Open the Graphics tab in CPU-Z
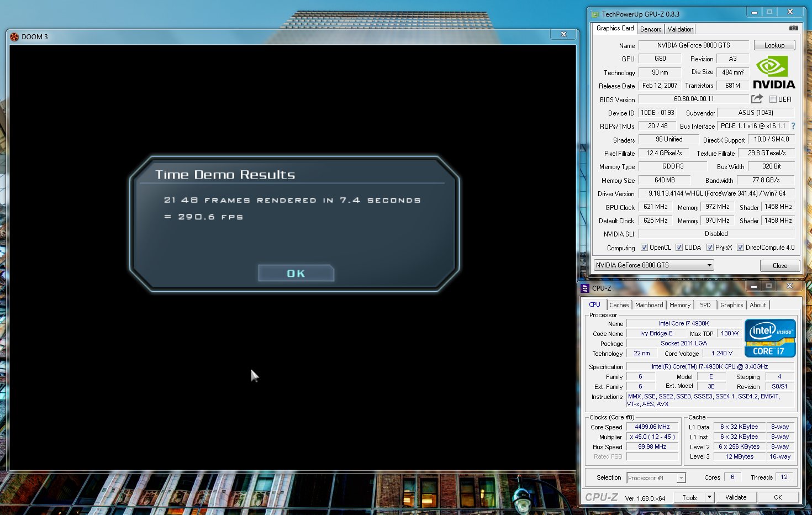This screenshot has width=812, height=515. (732, 305)
